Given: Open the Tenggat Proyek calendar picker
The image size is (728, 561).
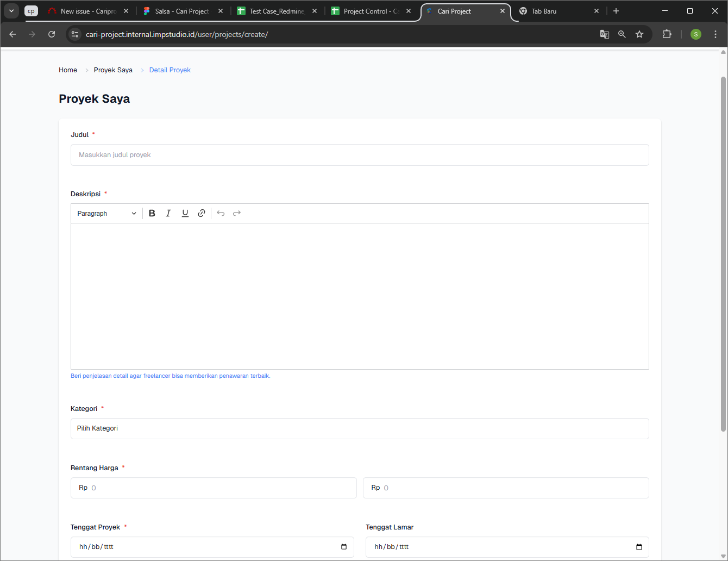Looking at the screenshot, I should pos(344,547).
